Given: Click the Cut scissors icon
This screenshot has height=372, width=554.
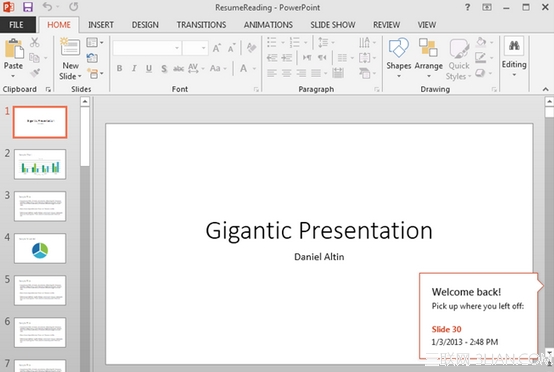Looking at the screenshot, I should (x=34, y=42).
